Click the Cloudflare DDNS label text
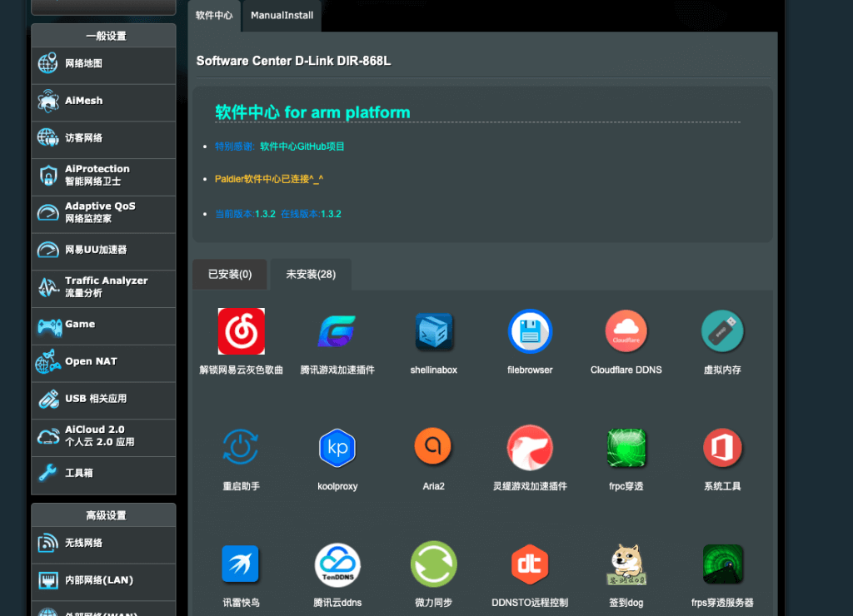 point(626,370)
